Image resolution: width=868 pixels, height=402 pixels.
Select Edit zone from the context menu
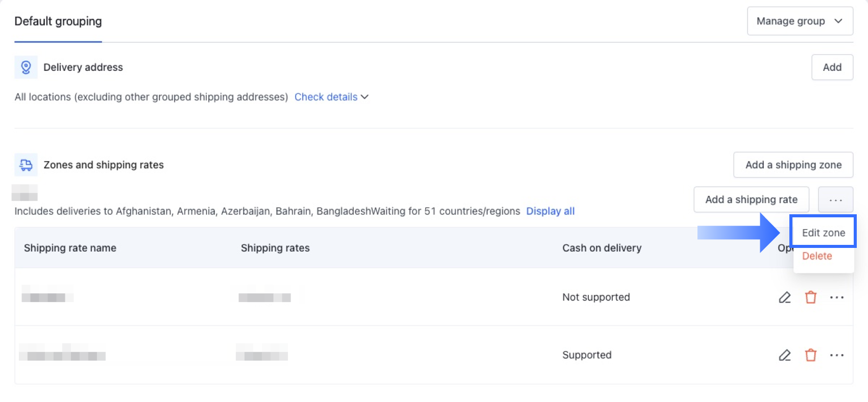[823, 232]
